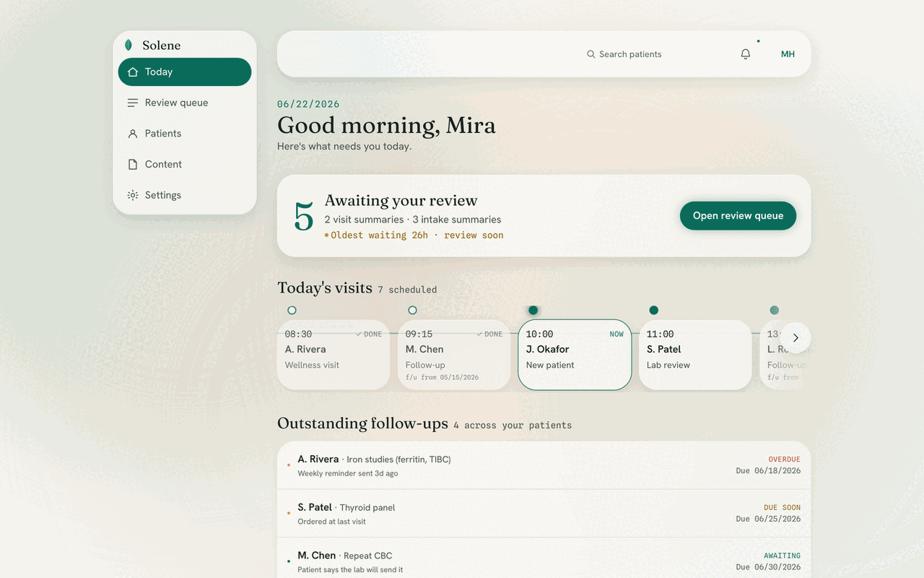The image size is (924, 578).
Task: Open A. Rivera iron studies follow-up
Action: (544, 465)
